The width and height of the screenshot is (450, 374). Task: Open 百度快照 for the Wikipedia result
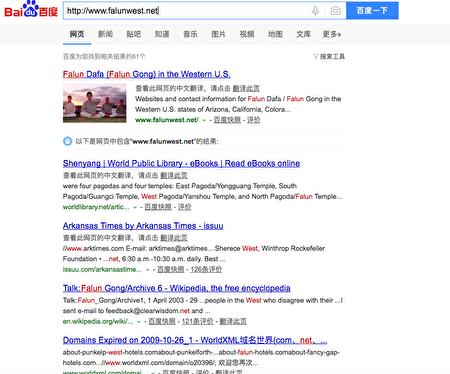[162, 321]
